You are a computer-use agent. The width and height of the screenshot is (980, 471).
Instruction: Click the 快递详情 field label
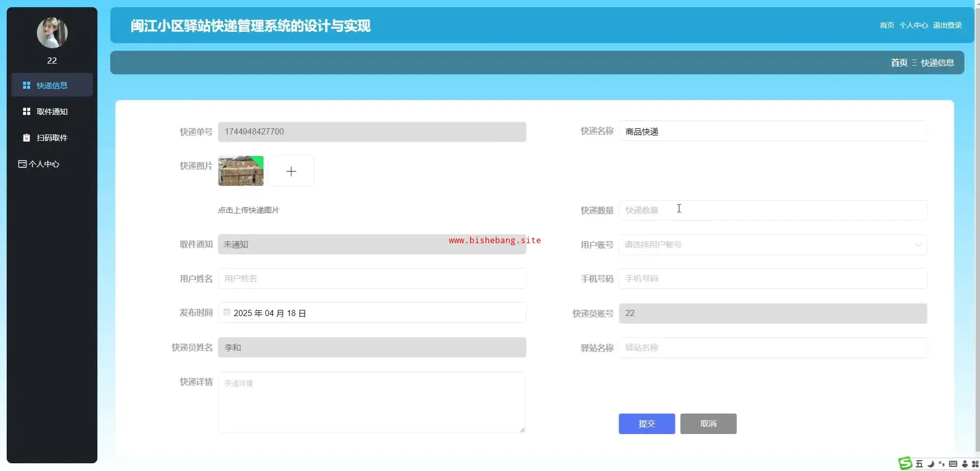tap(196, 382)
